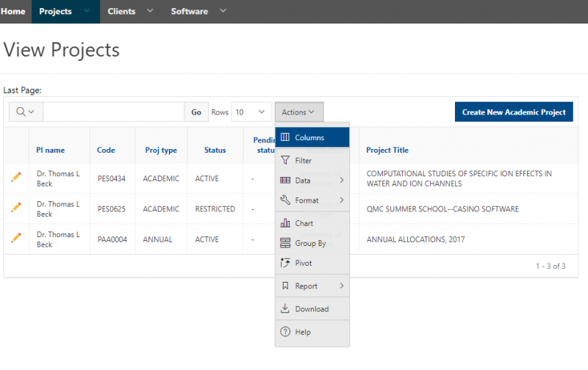Toggle the Actions dropdown button

tap(299, 112)
